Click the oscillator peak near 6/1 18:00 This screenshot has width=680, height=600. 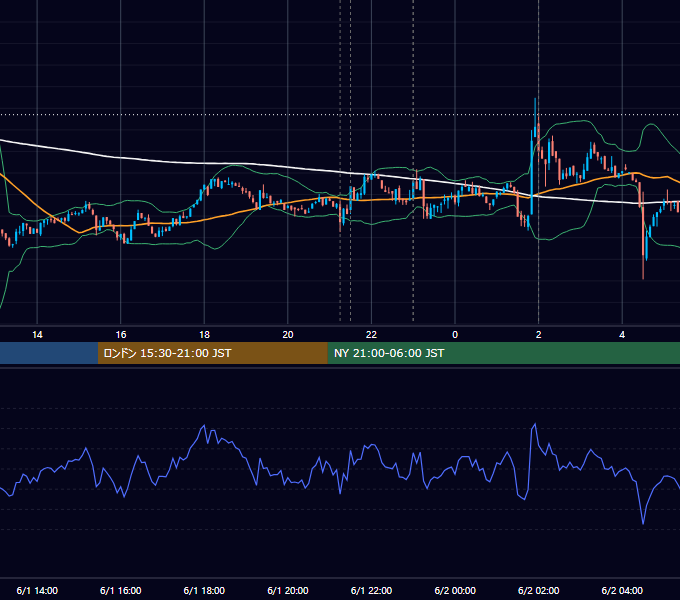click(204, 426)
